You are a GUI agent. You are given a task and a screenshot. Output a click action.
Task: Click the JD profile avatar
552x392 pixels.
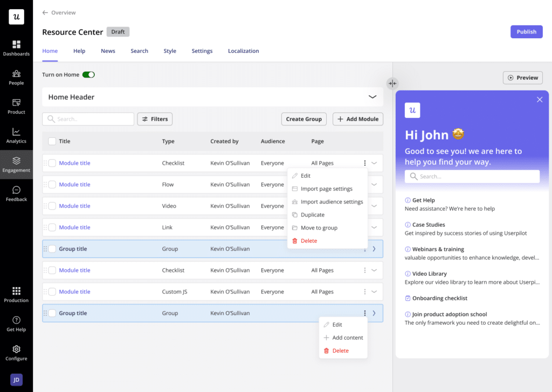16,380
